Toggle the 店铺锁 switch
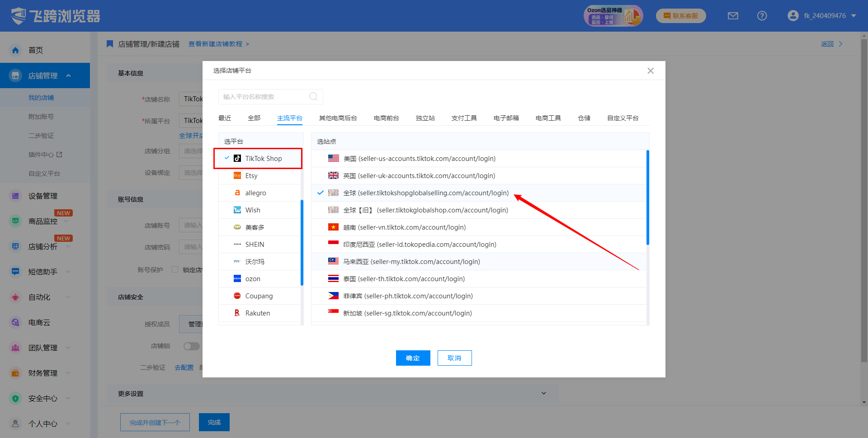The width and height of the screenshot is (868, 438). [191, 346]
